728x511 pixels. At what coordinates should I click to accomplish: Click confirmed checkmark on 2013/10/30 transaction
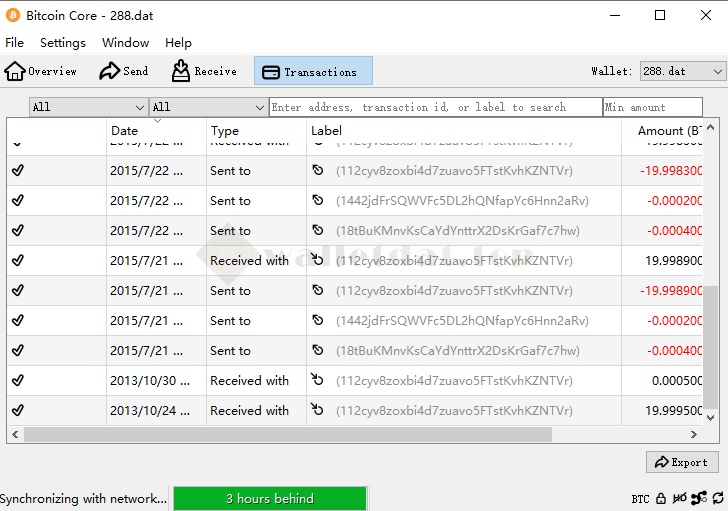[x=17, y=381]
